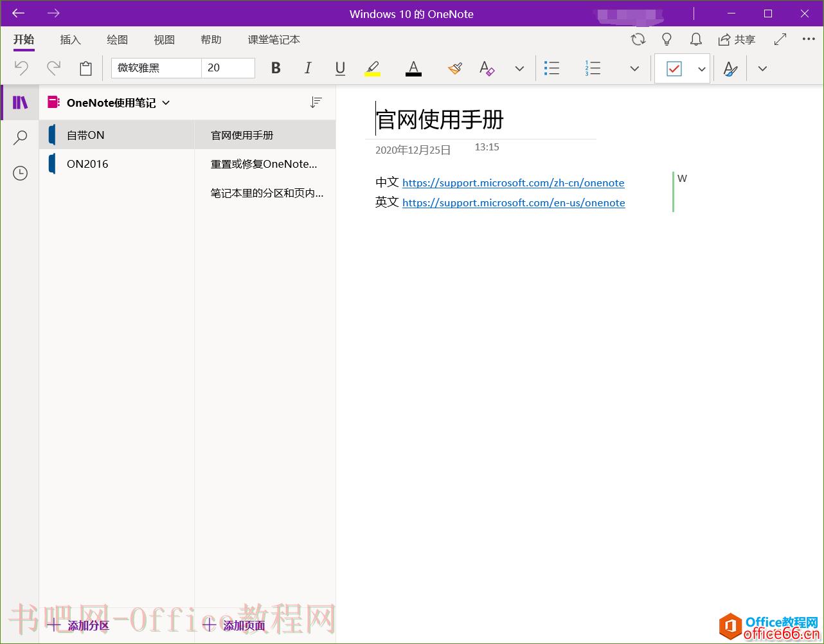Apply yellow highlight color

click(x=372, y=68)
